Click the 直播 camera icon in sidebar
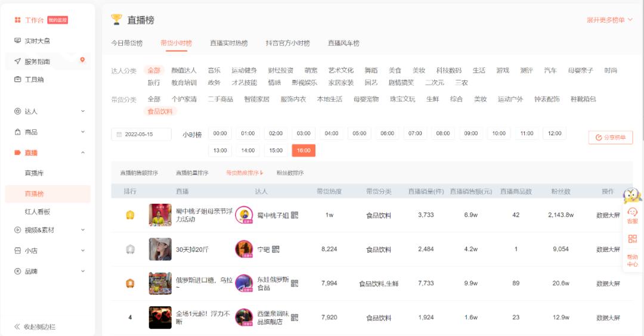 (x=18, y=153)
